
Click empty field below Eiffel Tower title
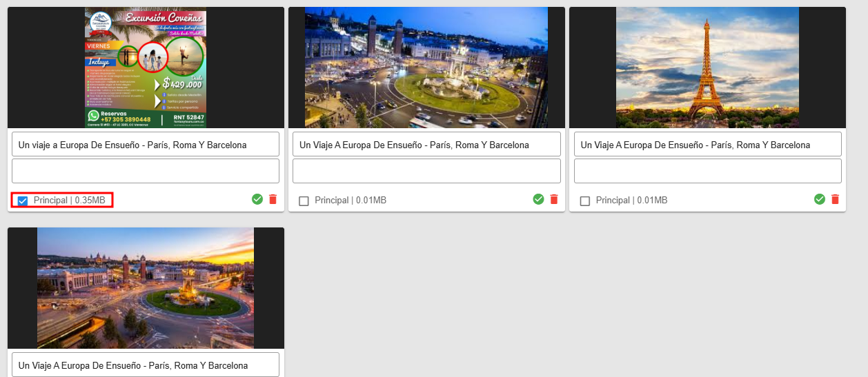[x=707, y=171]
